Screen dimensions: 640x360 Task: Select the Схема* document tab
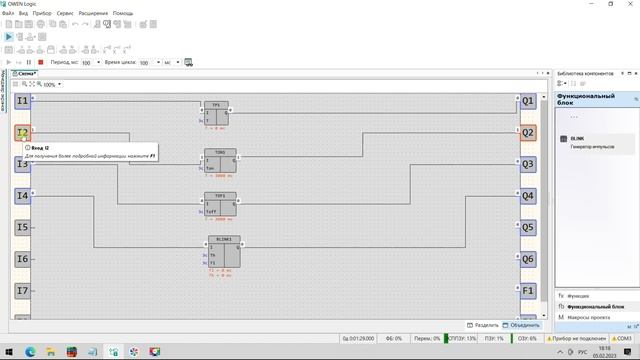point(24,73)
